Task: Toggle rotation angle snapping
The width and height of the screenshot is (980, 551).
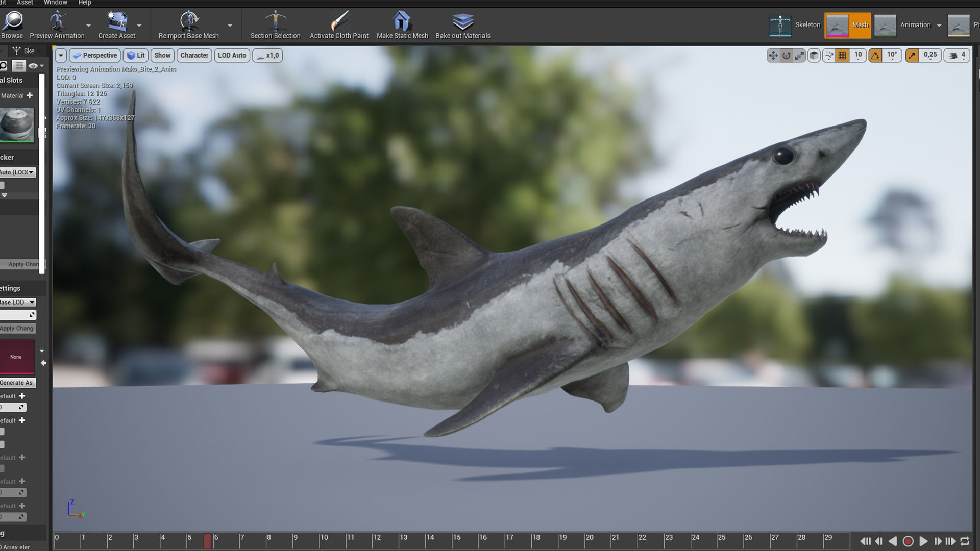Action: pyautogui.click(x=875, y=56)
